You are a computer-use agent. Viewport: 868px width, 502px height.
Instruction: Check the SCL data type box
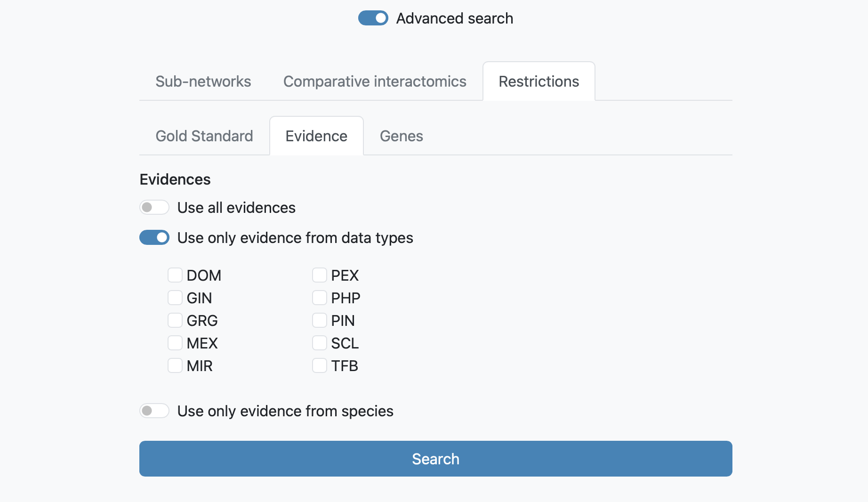320,343
